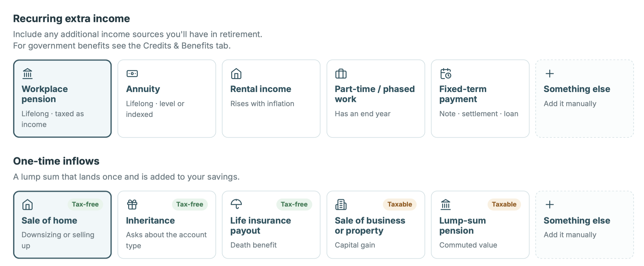Deselect the Sale of home inflow card
The width and height of the screenshot is (644, 266).
click(x=62, y=225)
